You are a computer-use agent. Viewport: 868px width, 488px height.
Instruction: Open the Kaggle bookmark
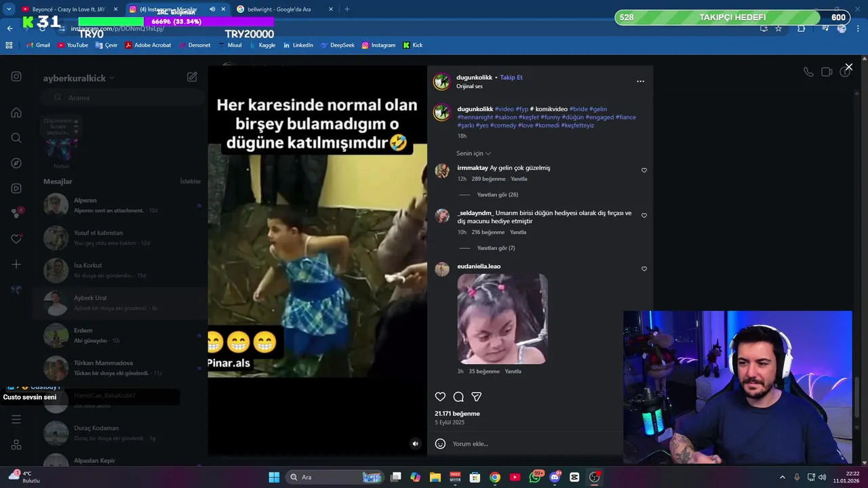click(262, 45)
